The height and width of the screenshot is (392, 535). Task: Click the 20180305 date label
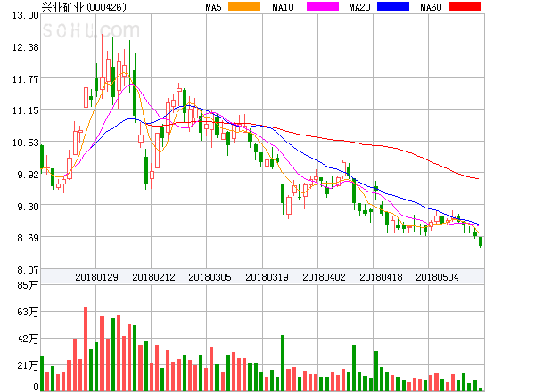tap(210, 277)
